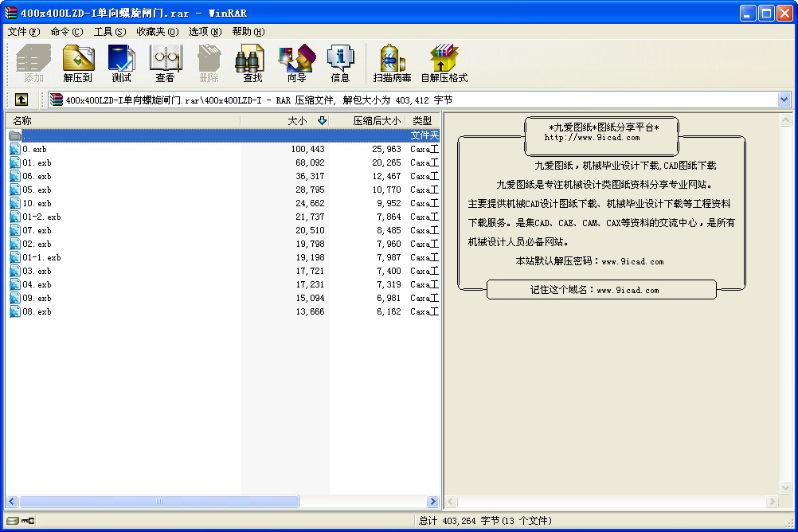Open the 文件 (File) menu
Image resolution: width=798 pixels, height=532 pixels.
tap(23, 32)
